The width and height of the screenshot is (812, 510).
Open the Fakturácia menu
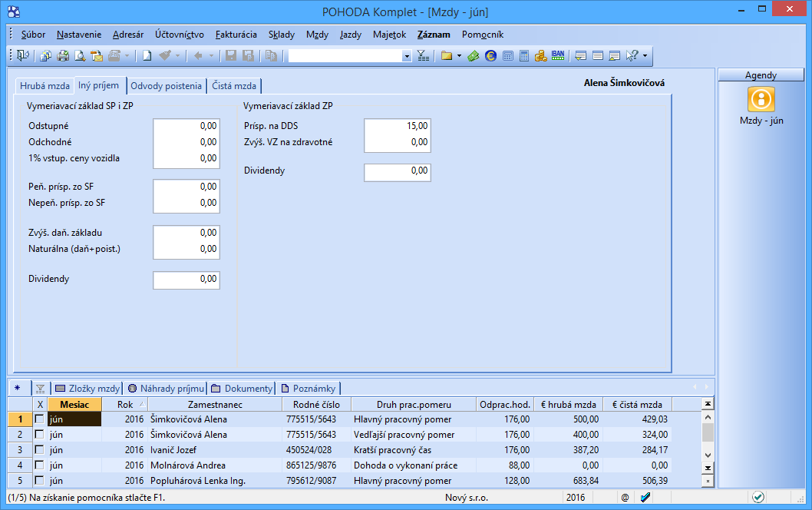coord(236,35)
